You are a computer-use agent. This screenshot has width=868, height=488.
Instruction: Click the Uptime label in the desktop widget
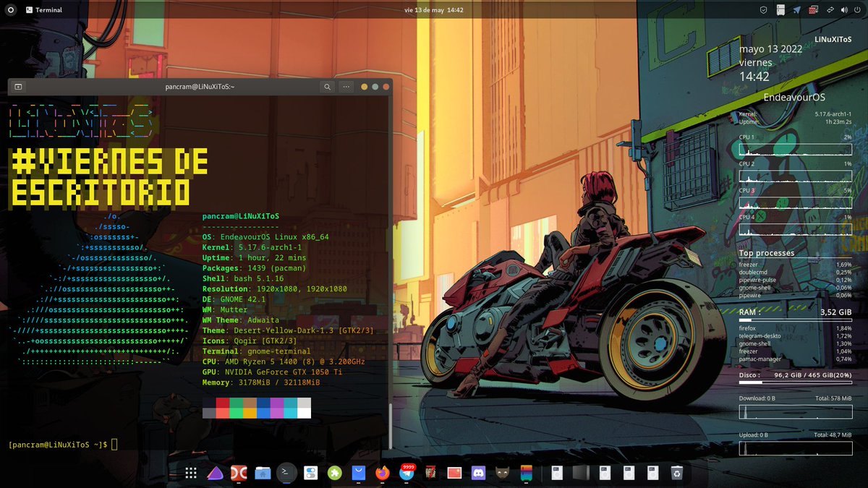(749, 121)
